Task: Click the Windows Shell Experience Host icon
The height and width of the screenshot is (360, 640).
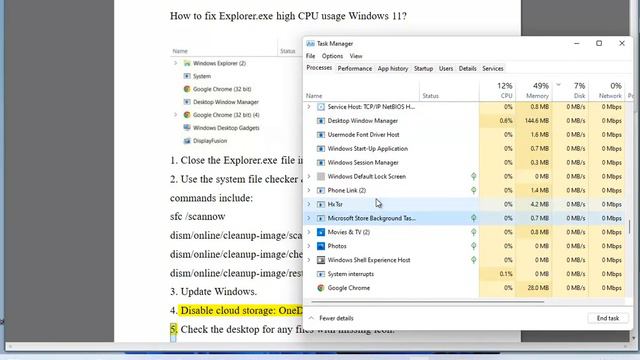Action: coord(321,260)
